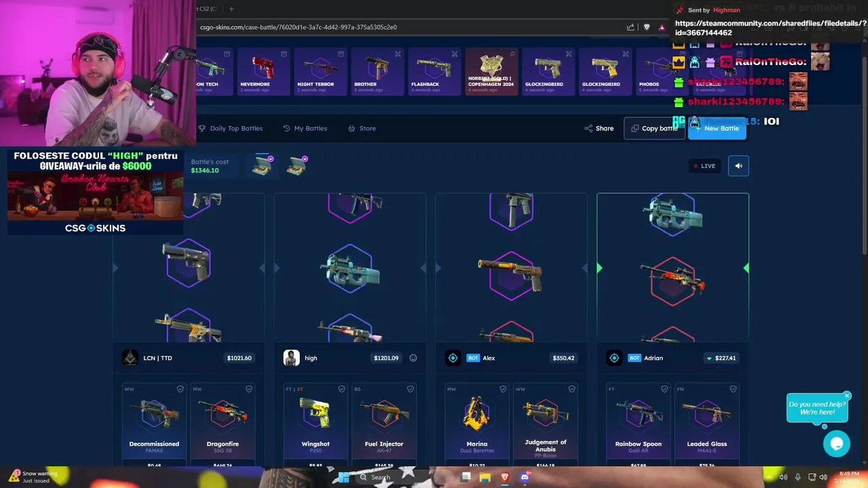Screen dimensions: 868x488
Task: Open the Leaded Glass M4A1-S card
Action: (707, 425)
